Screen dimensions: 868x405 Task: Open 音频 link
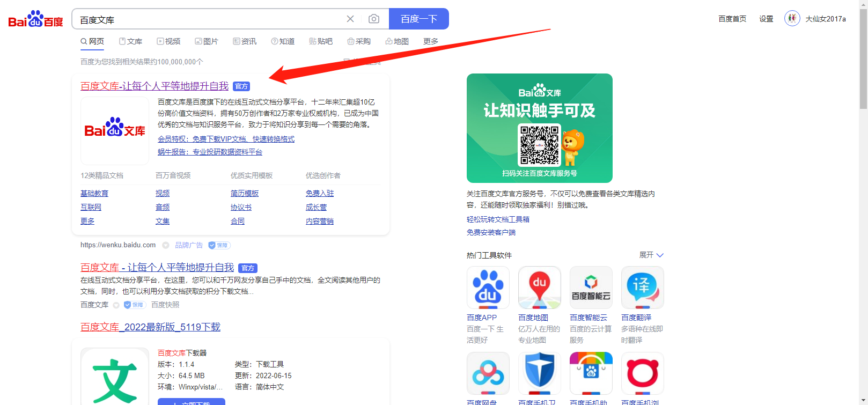tap(163, 207)
